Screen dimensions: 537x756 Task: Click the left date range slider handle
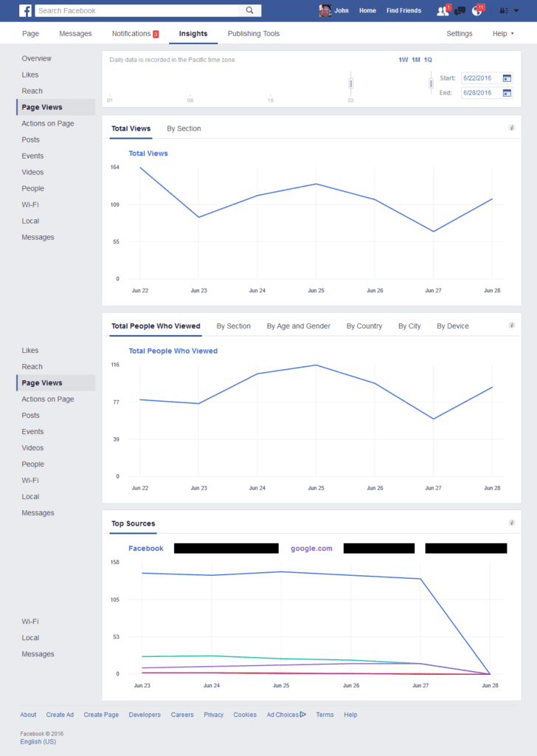coord(351,83)
